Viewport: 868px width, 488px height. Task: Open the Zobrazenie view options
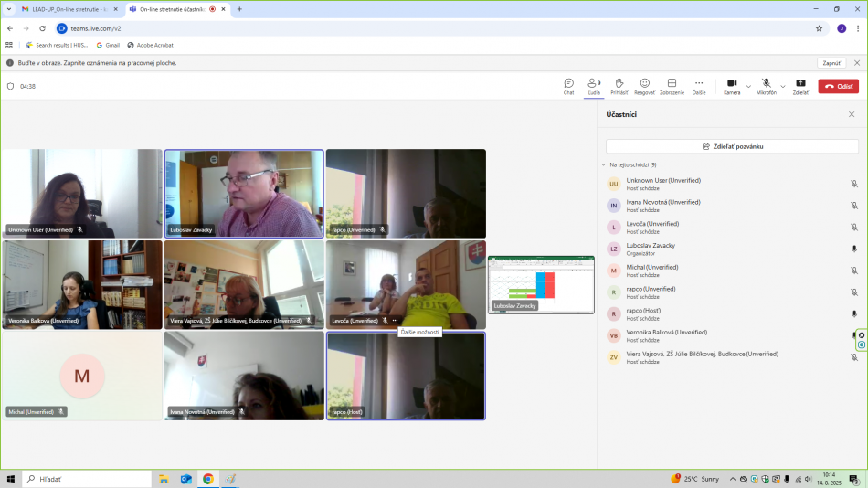pyautogui.click(x=672, y=86)
